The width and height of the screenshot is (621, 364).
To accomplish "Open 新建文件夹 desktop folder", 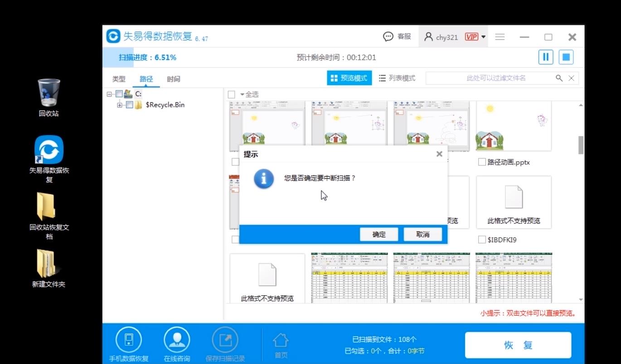I will (49, 269).
